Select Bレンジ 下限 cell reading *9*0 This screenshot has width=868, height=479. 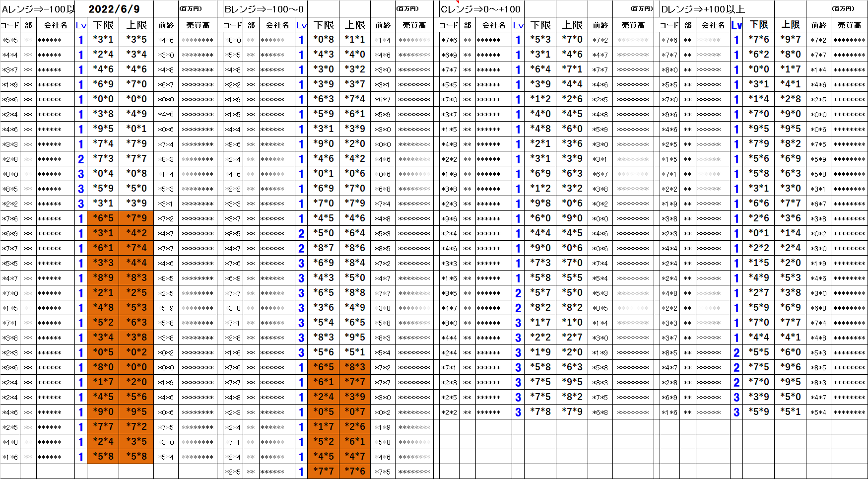[324, 143]
